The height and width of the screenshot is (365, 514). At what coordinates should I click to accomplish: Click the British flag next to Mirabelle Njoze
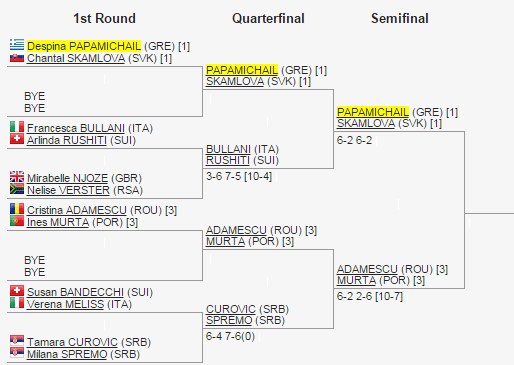[x=17, y=176]
